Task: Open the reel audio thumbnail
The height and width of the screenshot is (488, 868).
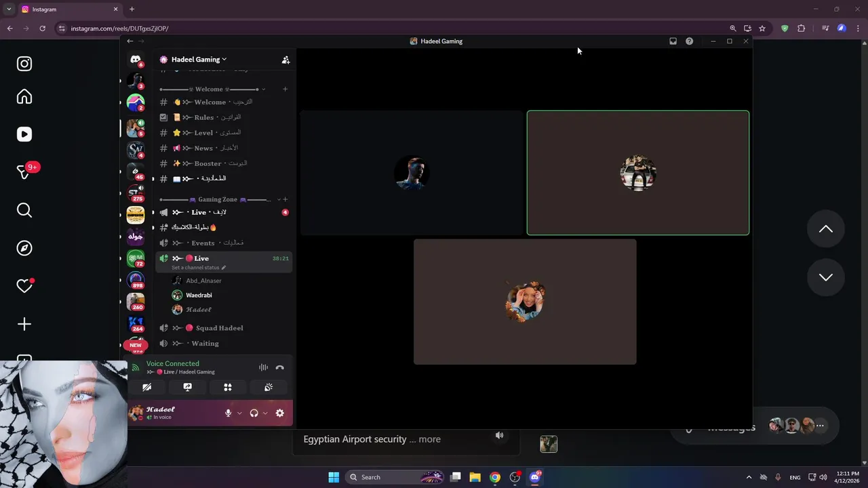Action: click(549, 444)
